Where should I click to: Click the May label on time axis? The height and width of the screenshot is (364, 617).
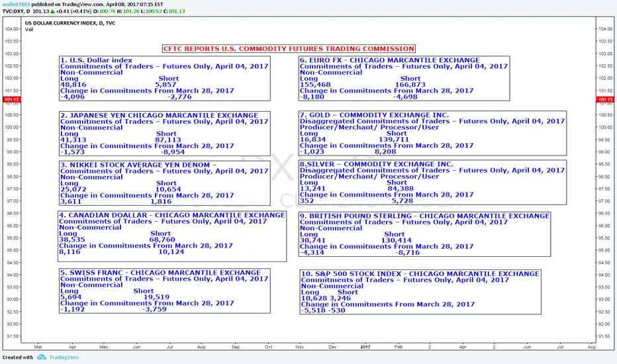pos(103,347)
